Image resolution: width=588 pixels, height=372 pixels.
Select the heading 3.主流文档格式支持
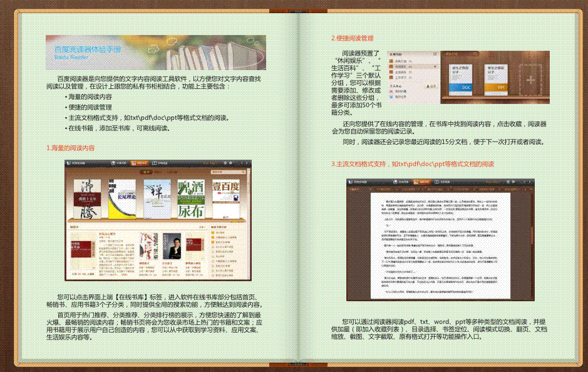413,164
